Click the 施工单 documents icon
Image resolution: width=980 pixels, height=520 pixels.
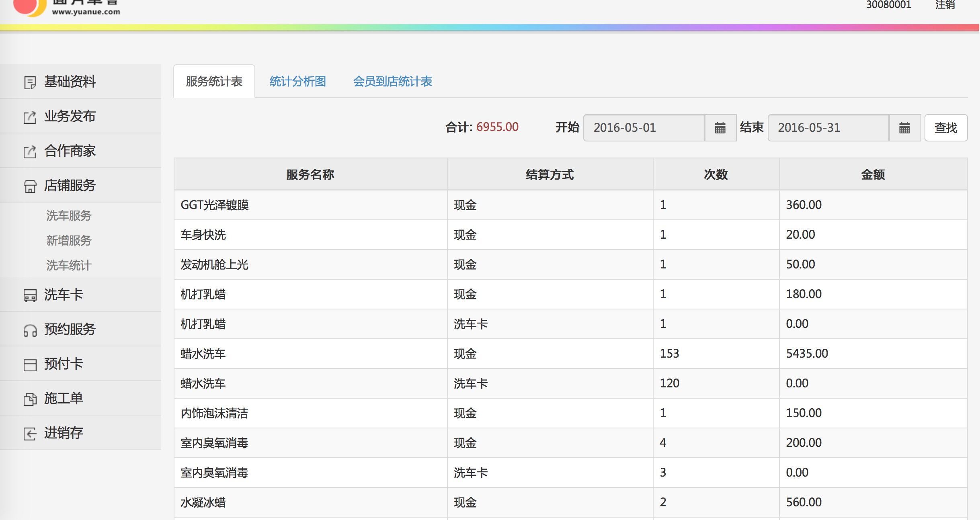[30, 399]
